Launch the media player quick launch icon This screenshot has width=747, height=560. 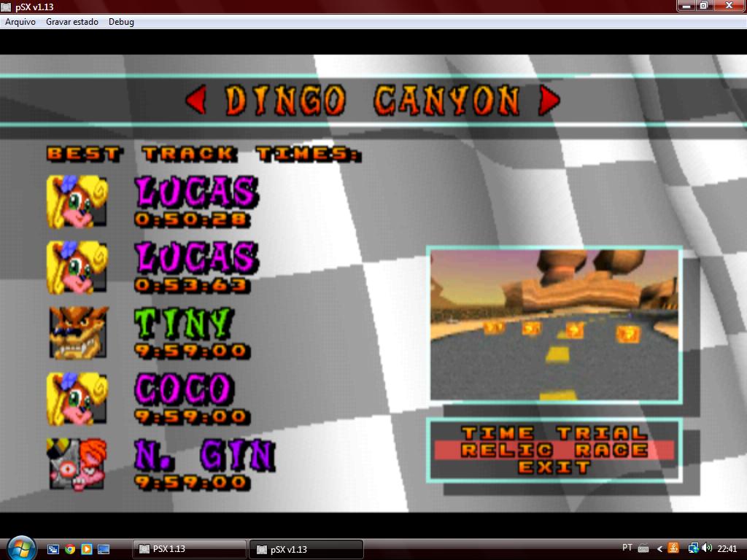click(x=86, y=549)
